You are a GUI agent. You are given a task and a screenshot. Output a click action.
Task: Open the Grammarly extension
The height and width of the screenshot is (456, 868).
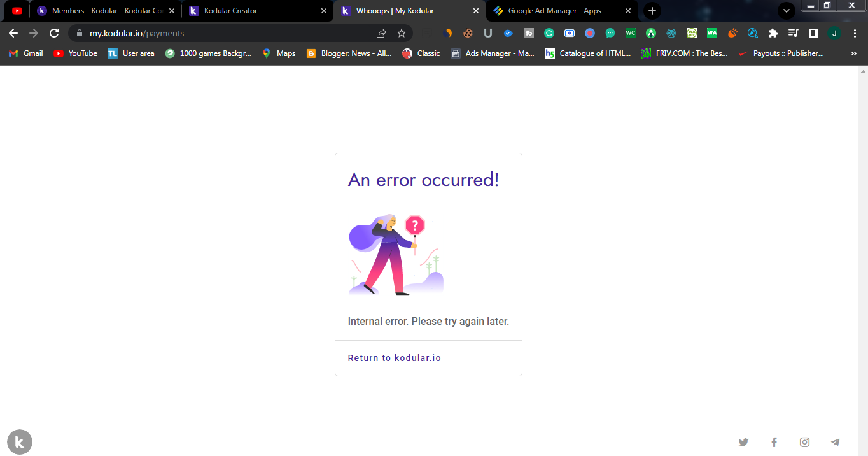coord(549,32)
